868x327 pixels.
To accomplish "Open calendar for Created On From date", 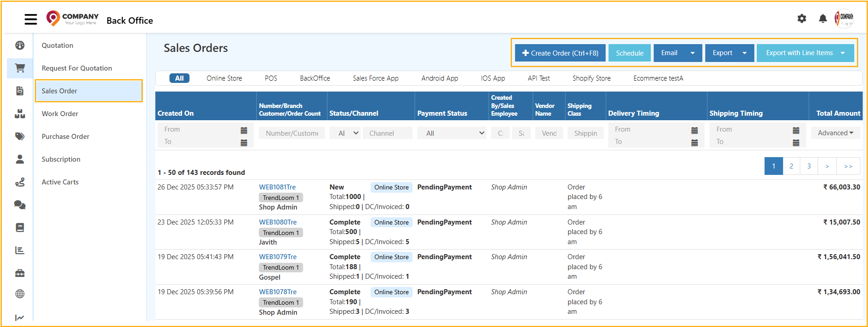I will coord(244,130).
